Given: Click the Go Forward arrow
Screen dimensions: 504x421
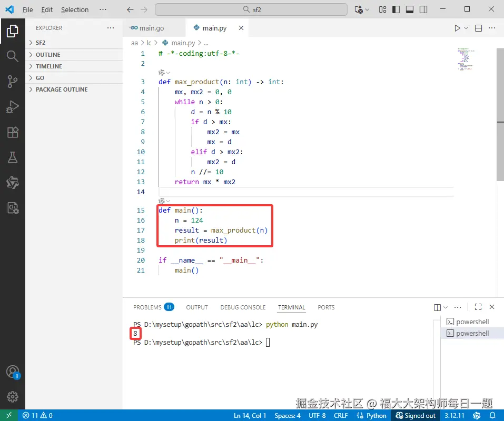Looking at the screenshot, I should pos(144,9).
